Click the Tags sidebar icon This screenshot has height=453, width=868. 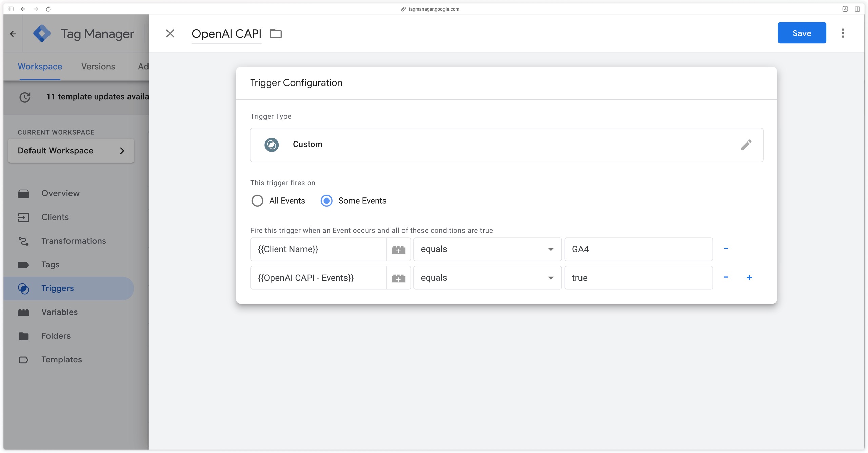pos(23,265)
